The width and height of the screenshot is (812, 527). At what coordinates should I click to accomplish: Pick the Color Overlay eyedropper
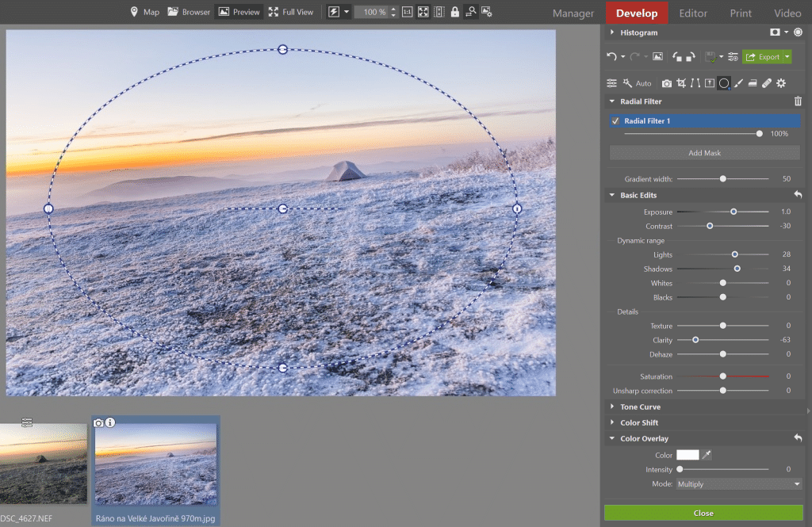point(707,455)
